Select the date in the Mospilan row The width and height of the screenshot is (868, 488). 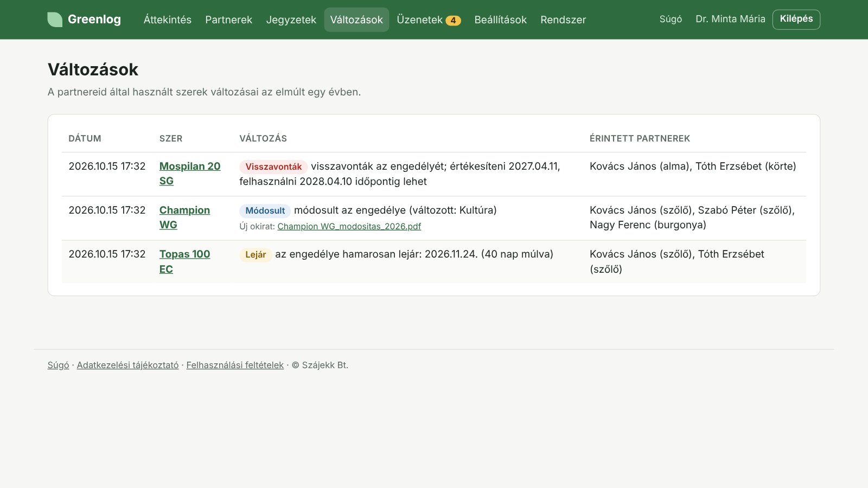(x=107, y=166)
